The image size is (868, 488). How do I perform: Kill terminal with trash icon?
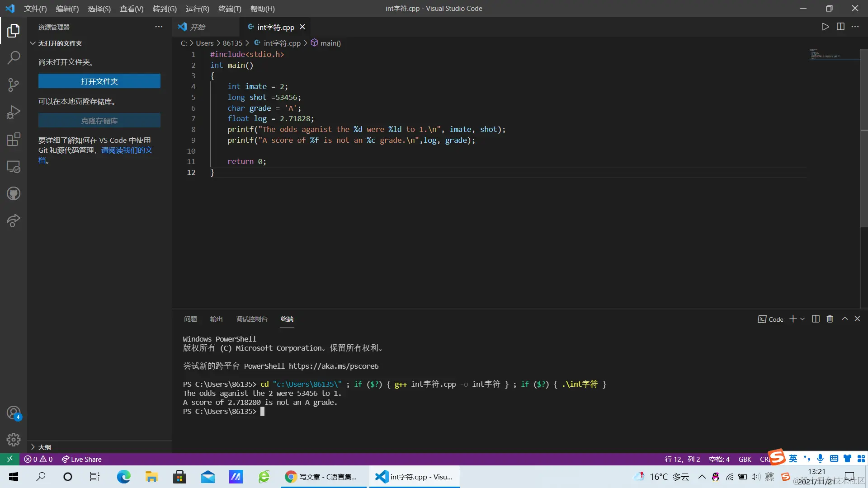coord(830,319)
